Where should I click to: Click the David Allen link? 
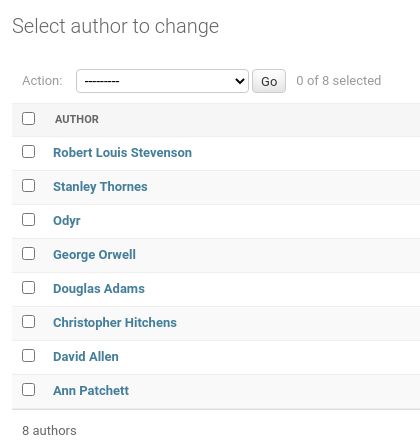coord(86,357)
